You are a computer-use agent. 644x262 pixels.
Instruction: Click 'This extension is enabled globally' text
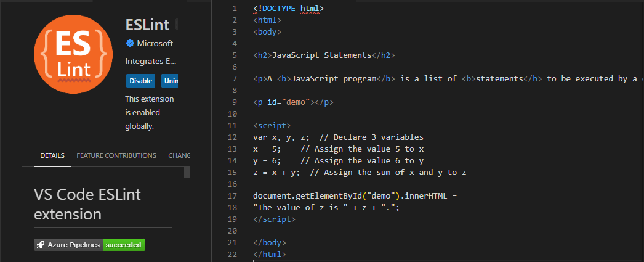coord(150,113)
